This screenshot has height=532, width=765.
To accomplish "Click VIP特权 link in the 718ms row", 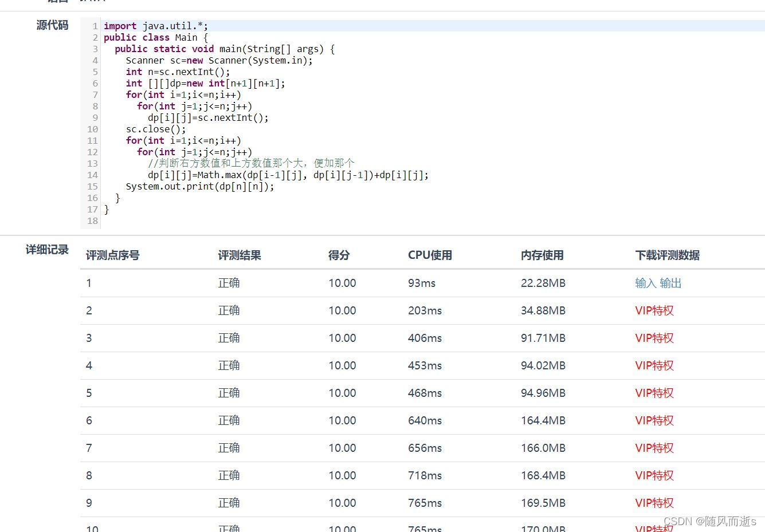I will 654,475.
